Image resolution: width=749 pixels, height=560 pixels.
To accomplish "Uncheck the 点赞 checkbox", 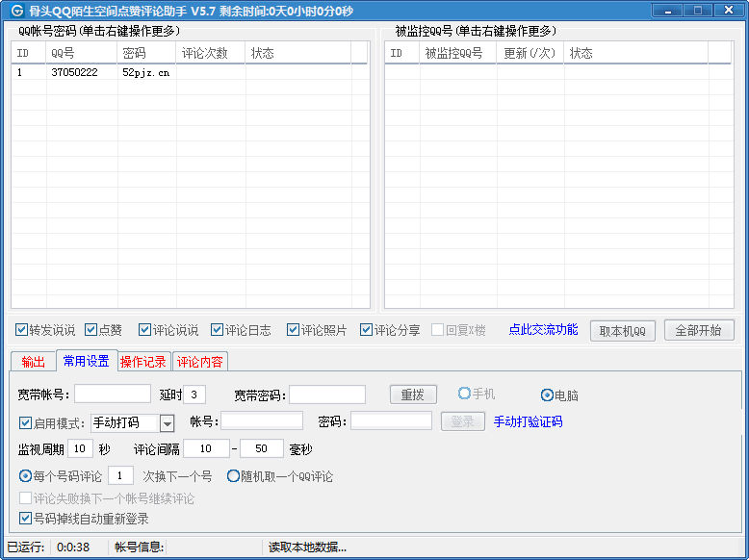I will coord(91,330).
